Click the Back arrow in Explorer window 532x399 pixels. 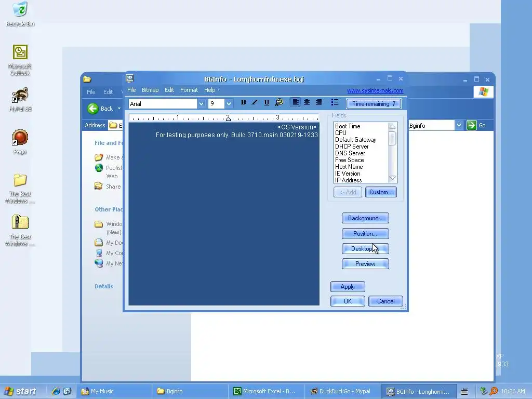(92, 109)
